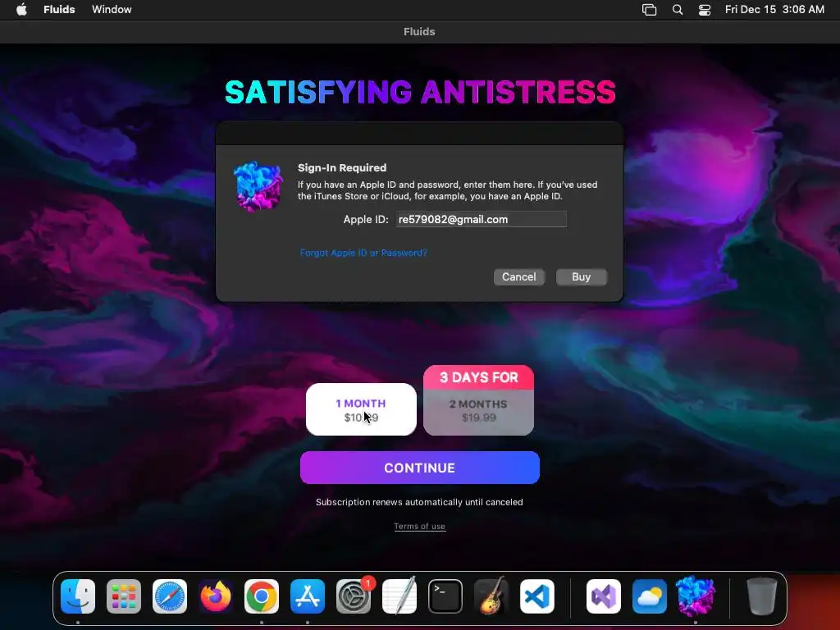Click the Satisfying Antistress title

tap(420, 92)
